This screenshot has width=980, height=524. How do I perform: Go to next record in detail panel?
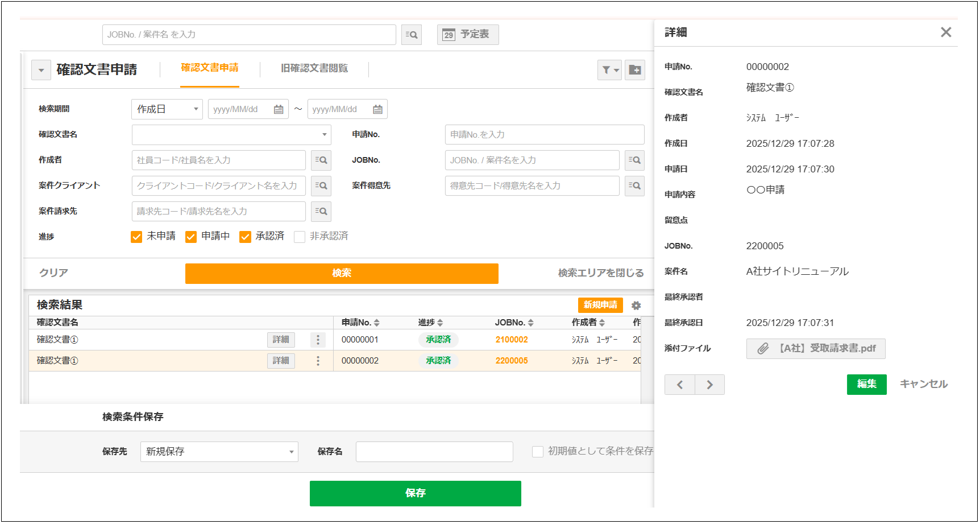(x=710, y=385)
